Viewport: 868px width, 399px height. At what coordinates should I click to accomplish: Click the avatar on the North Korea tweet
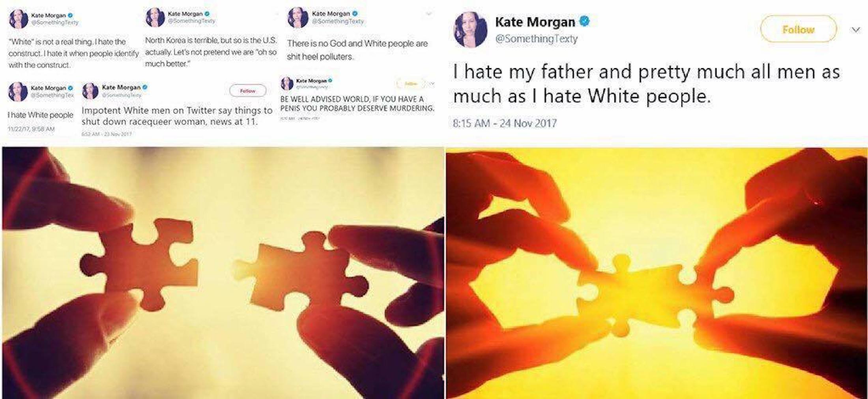155,17
